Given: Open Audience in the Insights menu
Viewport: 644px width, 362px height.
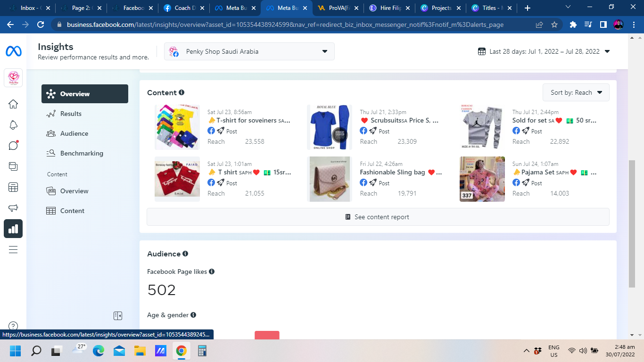Looking at the screenshot, I should [x=85, y=133].
